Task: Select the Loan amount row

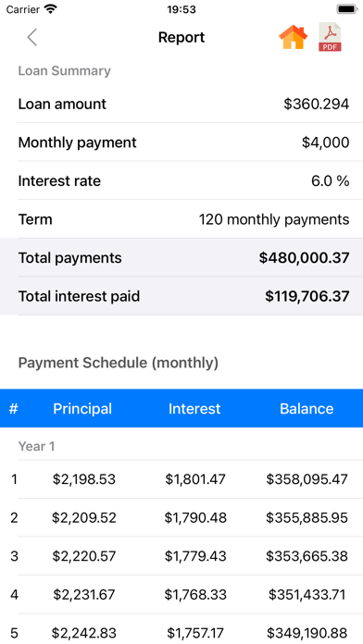Action: tap(183, 104)
